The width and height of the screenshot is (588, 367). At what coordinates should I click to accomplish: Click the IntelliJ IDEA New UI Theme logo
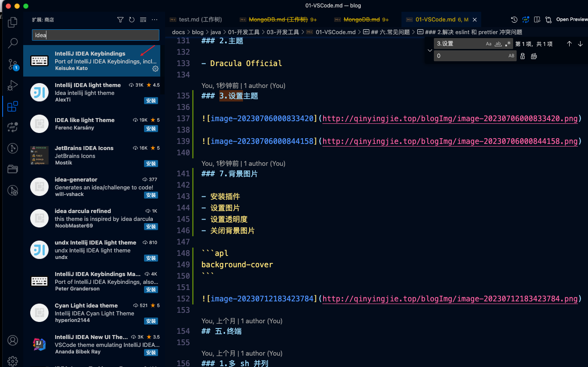(x=39, y=344)
